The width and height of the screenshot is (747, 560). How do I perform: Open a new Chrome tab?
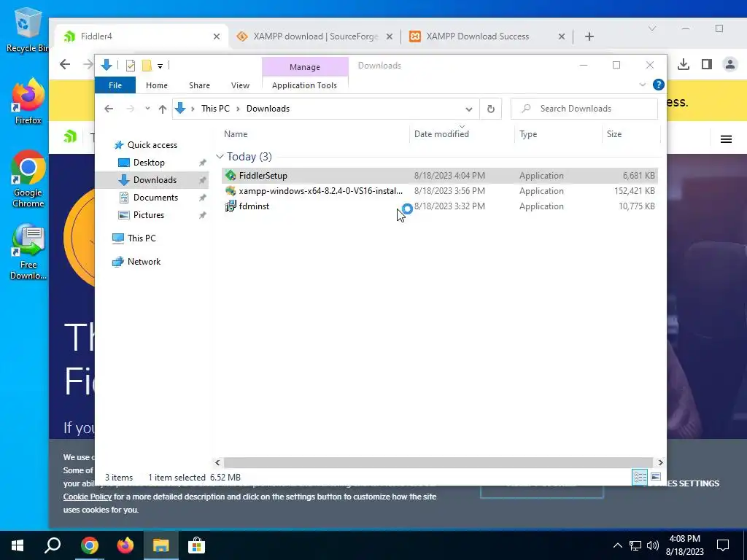click(x=589, y=36)
